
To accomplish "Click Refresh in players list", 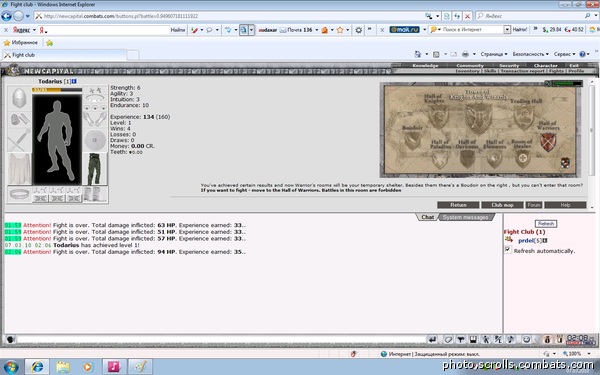I will coord(546,223).
